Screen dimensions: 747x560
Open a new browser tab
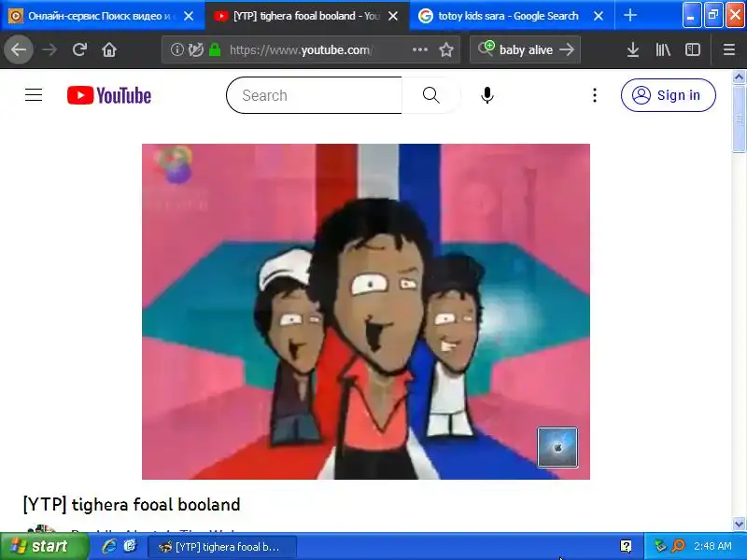[629, 15]
